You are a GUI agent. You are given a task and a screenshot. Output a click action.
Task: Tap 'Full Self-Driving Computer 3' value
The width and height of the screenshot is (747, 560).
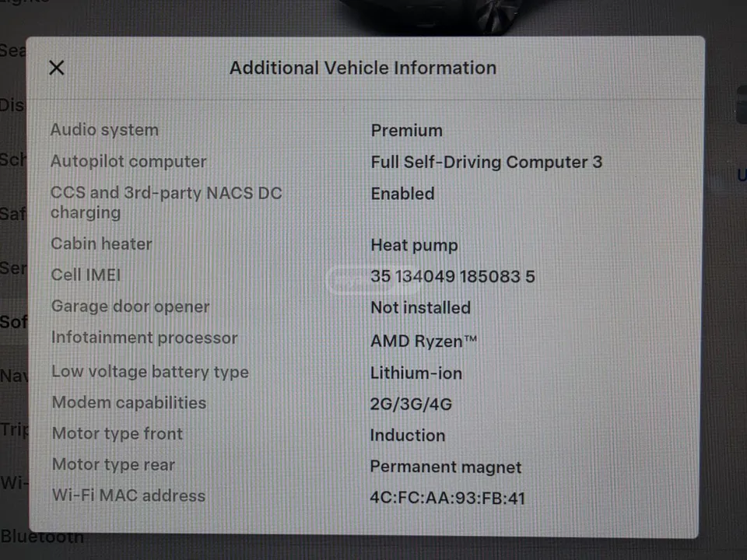[487, 163]
